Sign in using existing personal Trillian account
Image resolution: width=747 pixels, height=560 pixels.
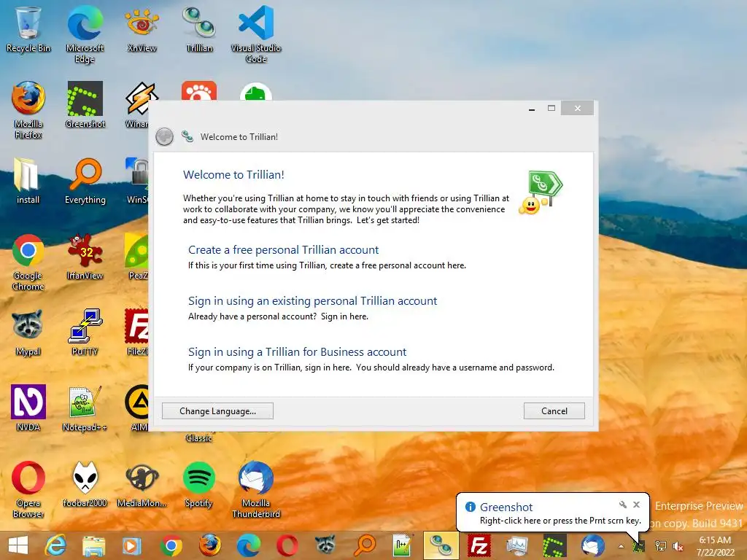[312, 300]
